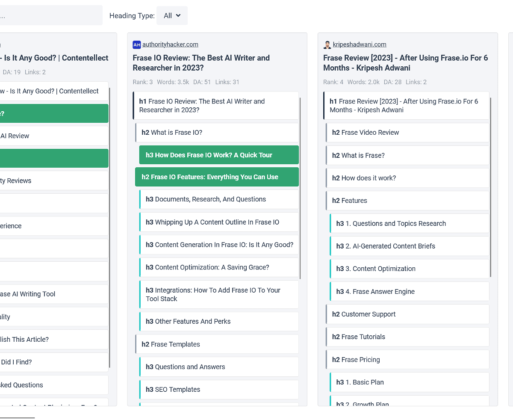This screenshot has width=513, height=420.
Task: Select 'Whipping Up A Content Outline' heading
Action: tap(219, 222)
